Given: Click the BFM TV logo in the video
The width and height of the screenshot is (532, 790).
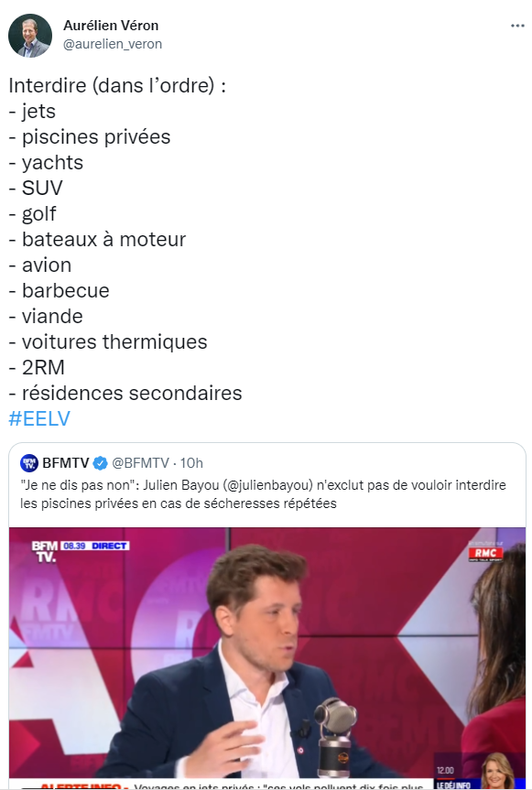Looking at the screenshot, I should coord(44,552).
